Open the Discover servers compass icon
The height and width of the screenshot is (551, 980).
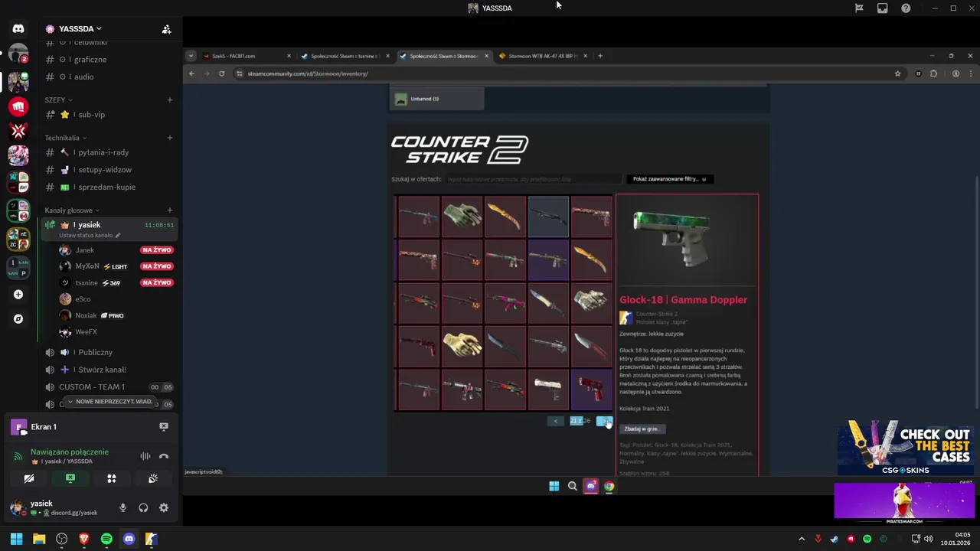(x=18, y=319)
